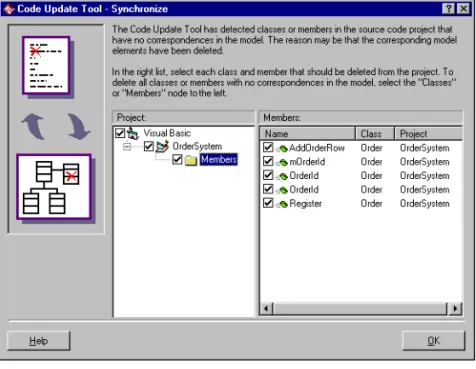Click the question mark help button in title bar
Image resolution: width=476 pixels, height=369 pixels.
[x=448, y=9]
